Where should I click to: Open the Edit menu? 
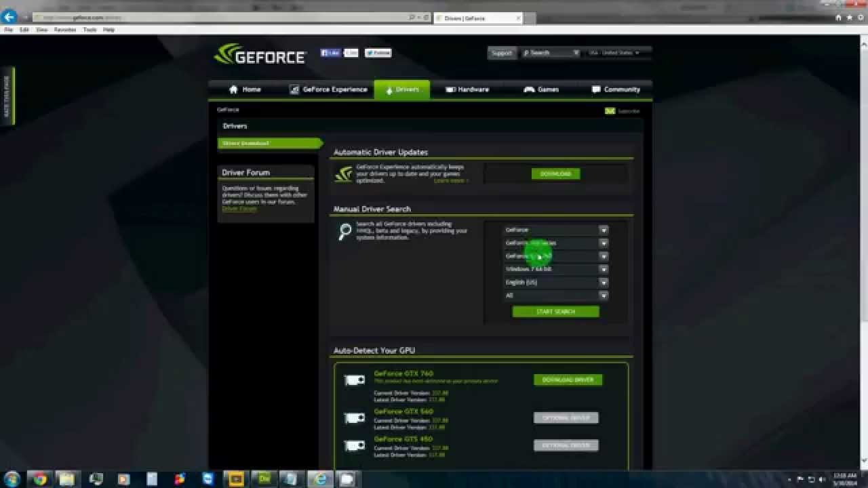pos(24,30)
